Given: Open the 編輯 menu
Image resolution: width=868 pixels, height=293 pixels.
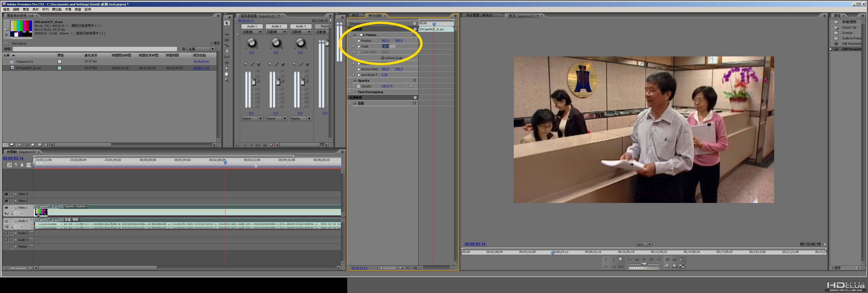Looking at the screenshot, I should [x=16, y=9].
